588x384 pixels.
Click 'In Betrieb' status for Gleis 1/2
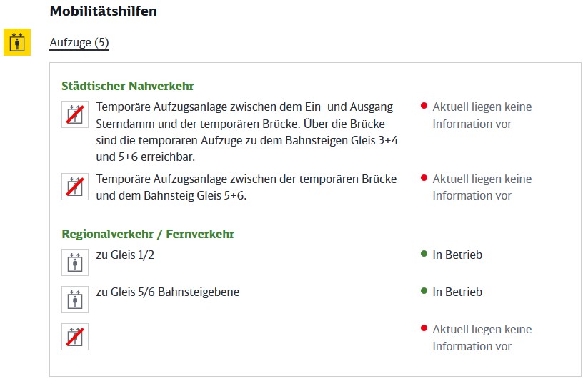457,255
